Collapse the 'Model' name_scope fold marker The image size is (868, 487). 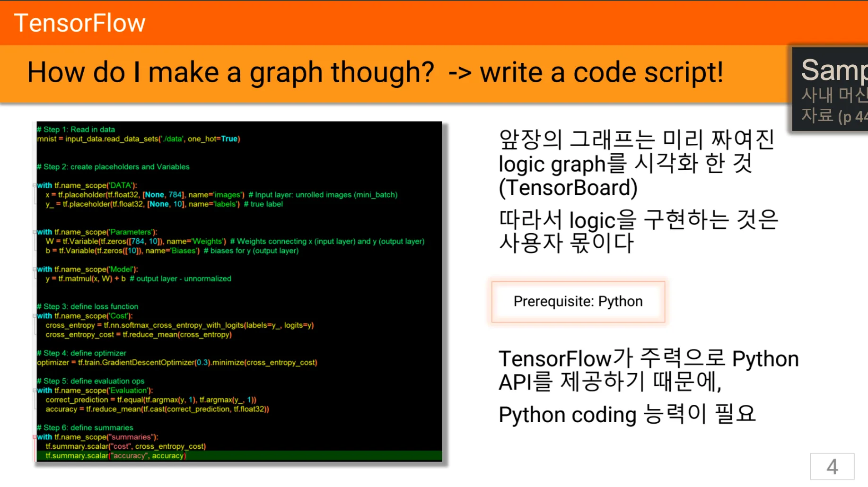click(35, 270)
